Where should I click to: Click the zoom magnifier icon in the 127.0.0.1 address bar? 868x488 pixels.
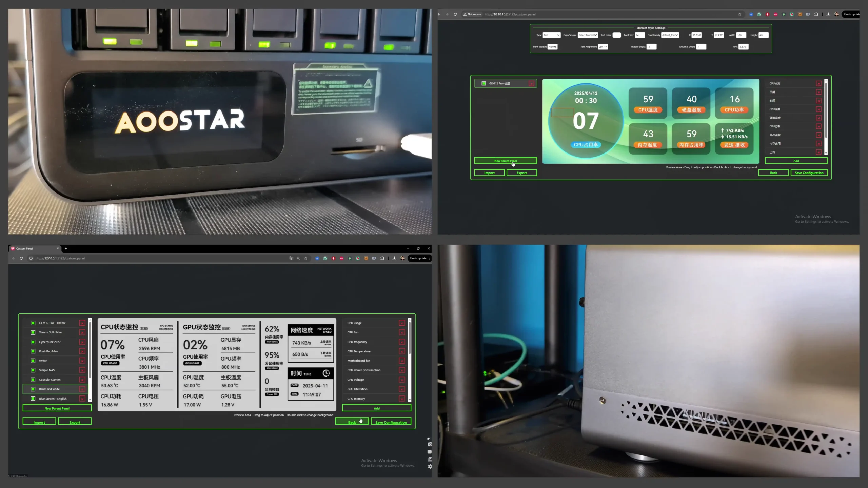(298, 258)
